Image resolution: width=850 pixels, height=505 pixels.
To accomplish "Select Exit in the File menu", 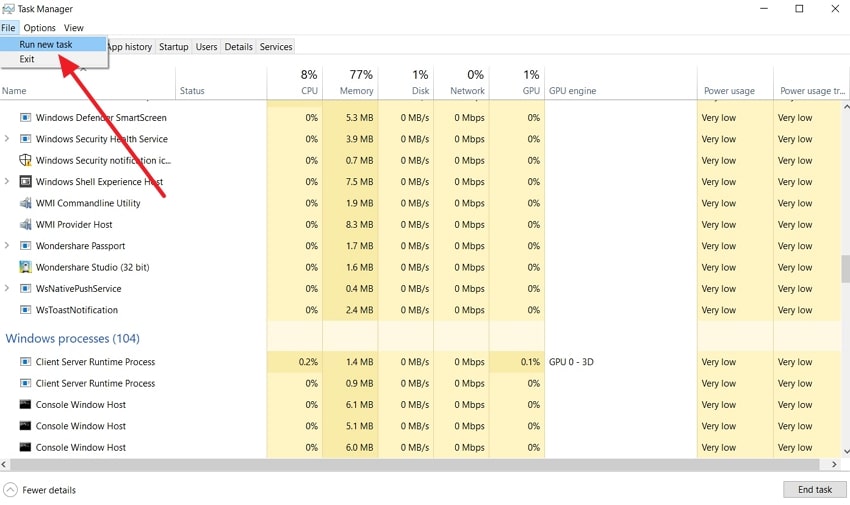I will click(x=27, y=59).
